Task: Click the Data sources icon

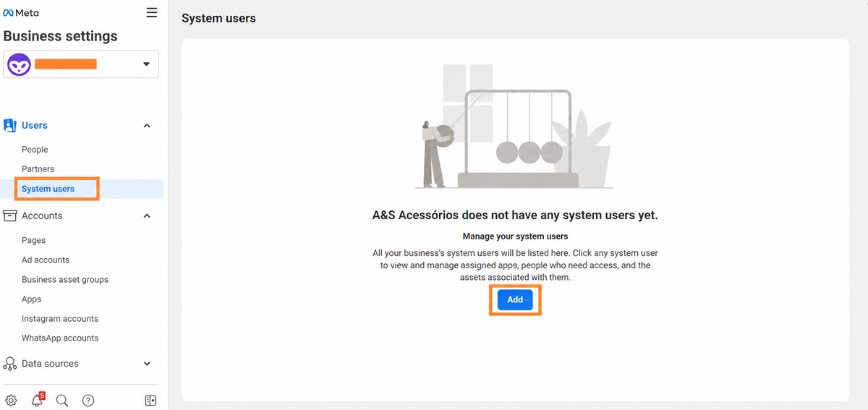Action: (x=10, y=364)
